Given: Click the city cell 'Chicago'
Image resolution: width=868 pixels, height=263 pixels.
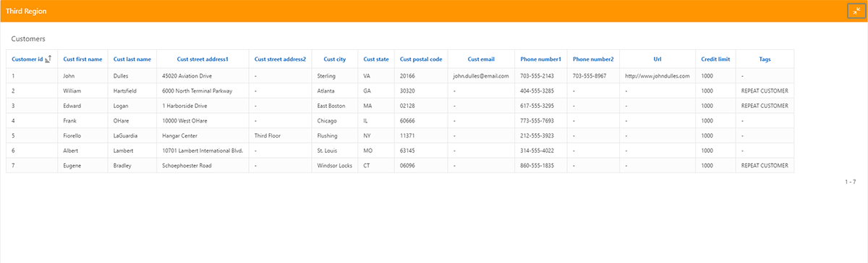Looking at the screenshot, I should [x=327, y=120].
